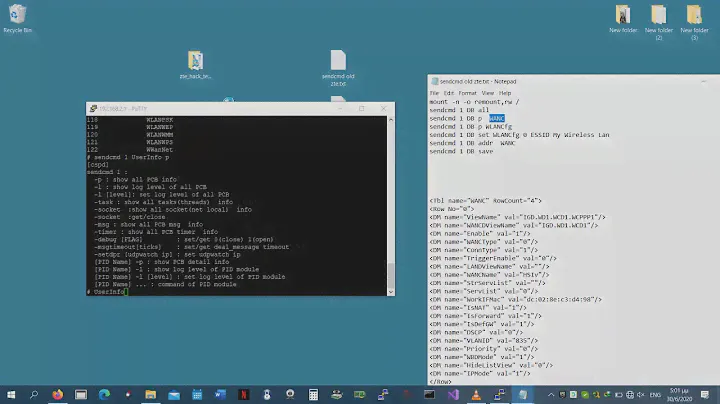Click the PuTTY terminal vertical scrollbar

(x=392, y=200)
